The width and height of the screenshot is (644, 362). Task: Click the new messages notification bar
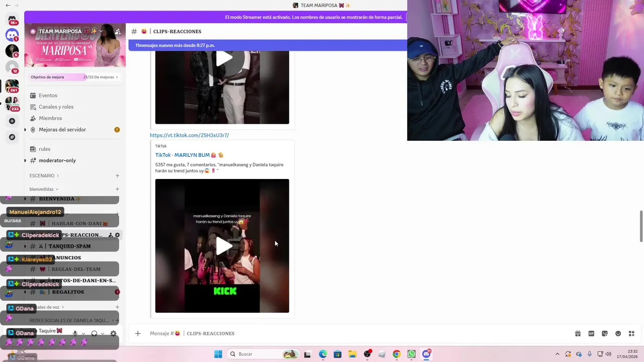click(x=268, y=45)
